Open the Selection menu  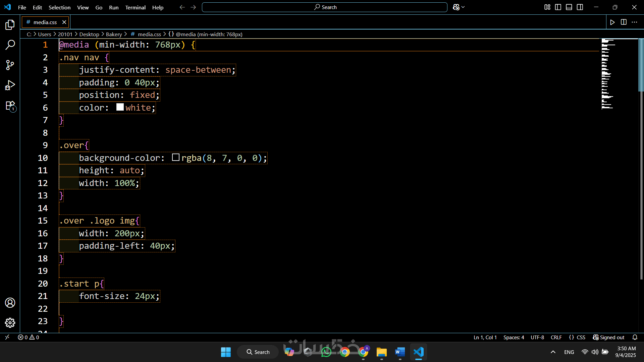[x=59, y=7]
